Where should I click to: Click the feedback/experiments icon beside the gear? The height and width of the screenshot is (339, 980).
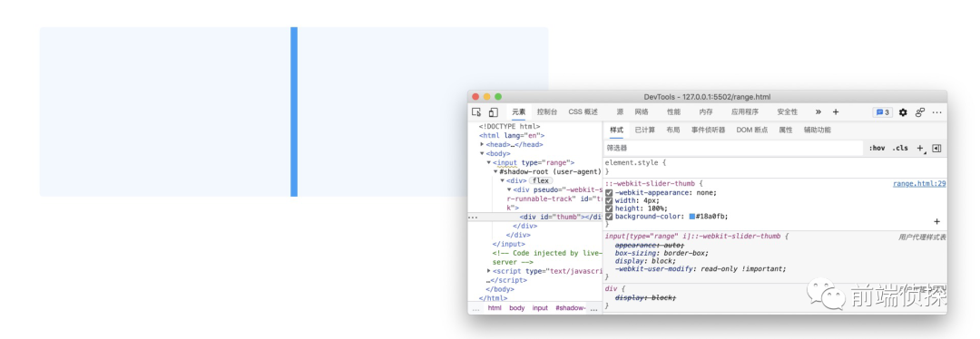coord(920,112)
